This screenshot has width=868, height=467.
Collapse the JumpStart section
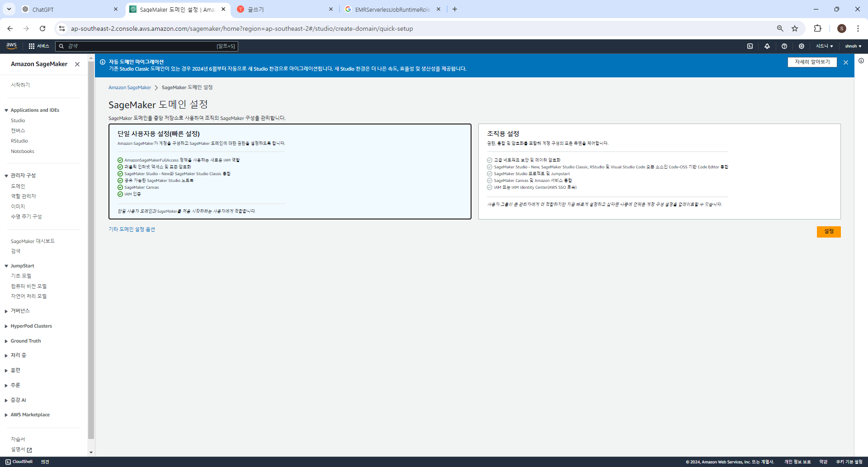point(6,266)
